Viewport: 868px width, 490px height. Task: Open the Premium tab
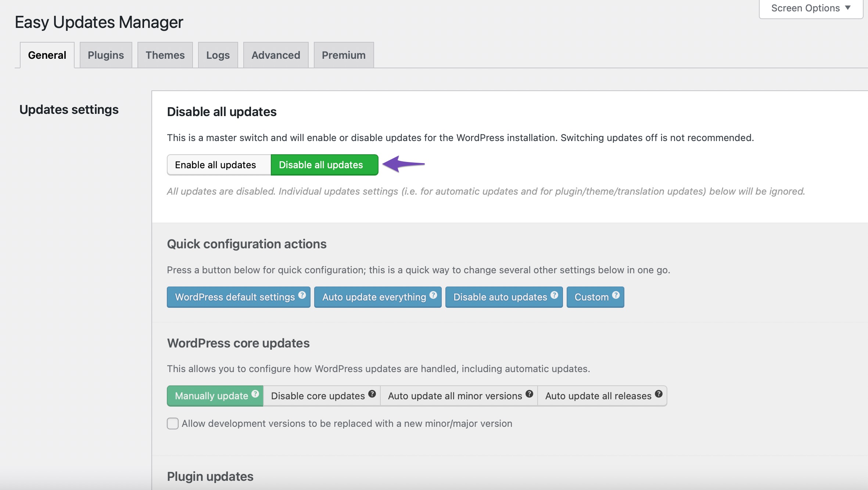pos(344,55)
